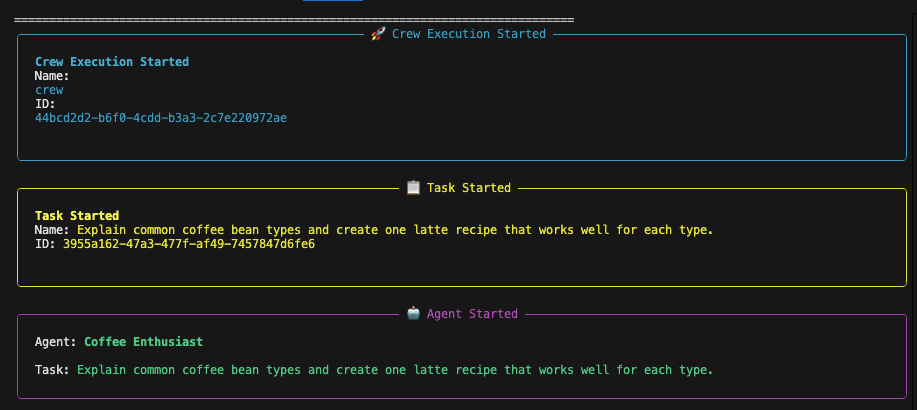Click the yellow task name description text

click(x=395, y=230)
